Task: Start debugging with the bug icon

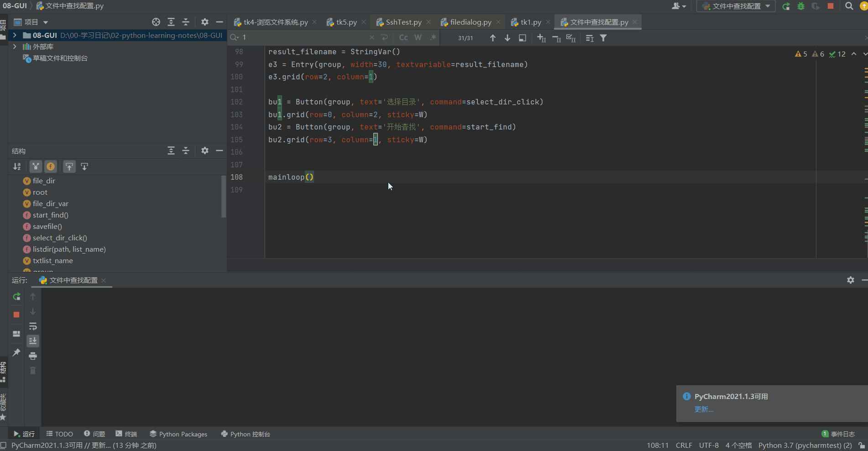Action: 801,6
